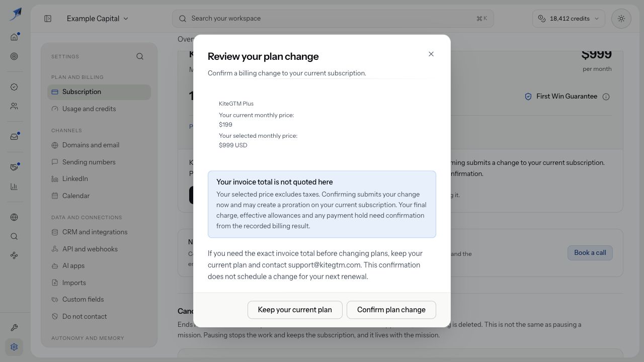Open AI apps settings
This screenshot has width=644, height=362.
99,266
